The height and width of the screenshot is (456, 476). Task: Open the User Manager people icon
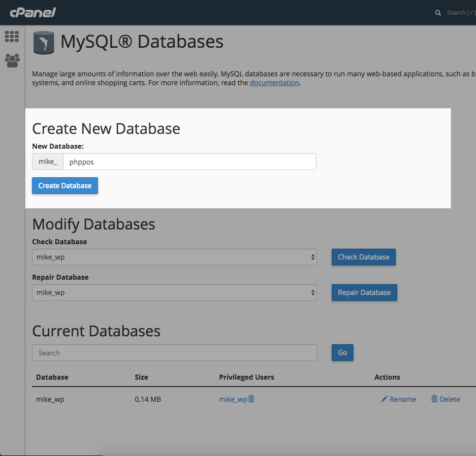(12, 60)
